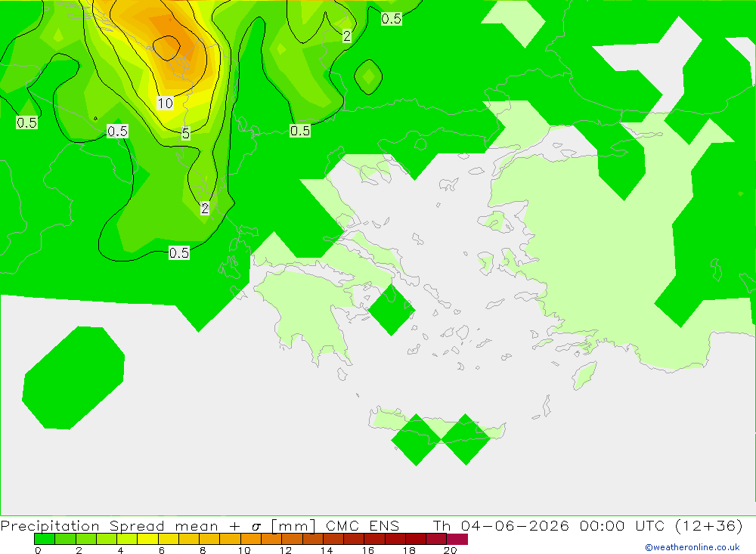Select the legend swatch between 14 and 15
756x554 pixels.
click(333, 539)
